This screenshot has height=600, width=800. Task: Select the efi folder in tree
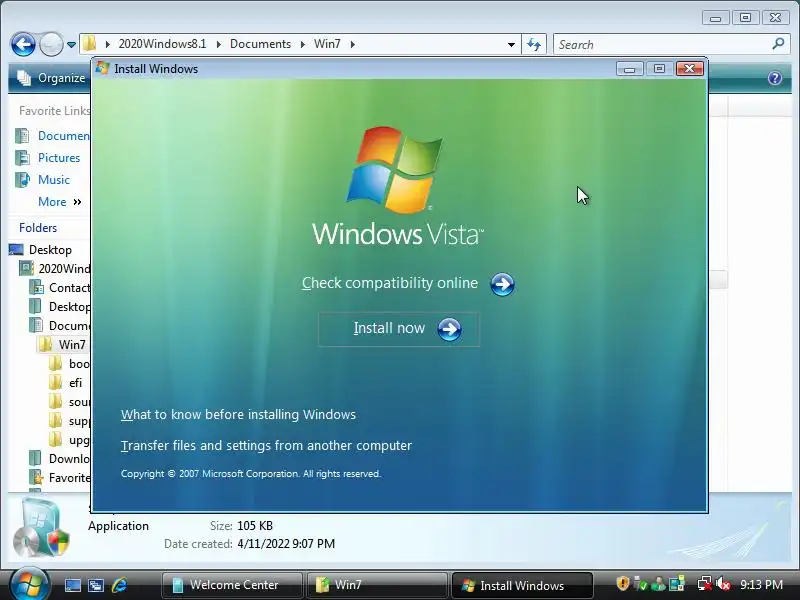click(66, 383)
